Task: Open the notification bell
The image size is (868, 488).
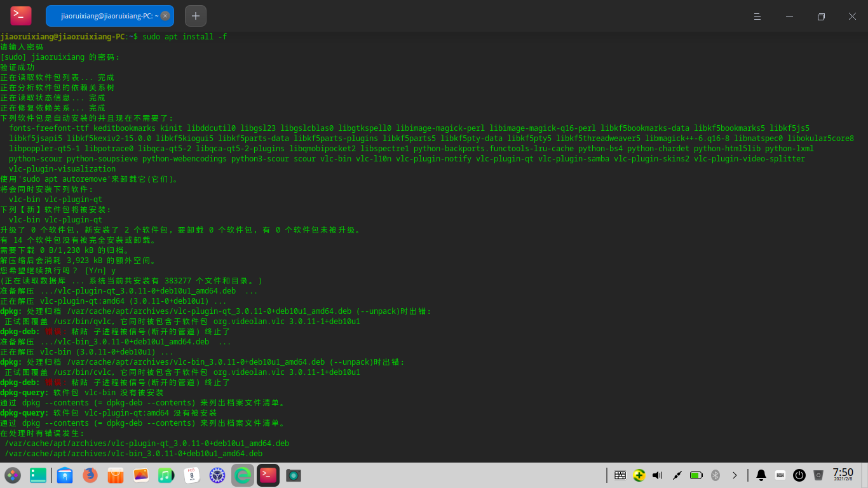Action: [761, 475]
